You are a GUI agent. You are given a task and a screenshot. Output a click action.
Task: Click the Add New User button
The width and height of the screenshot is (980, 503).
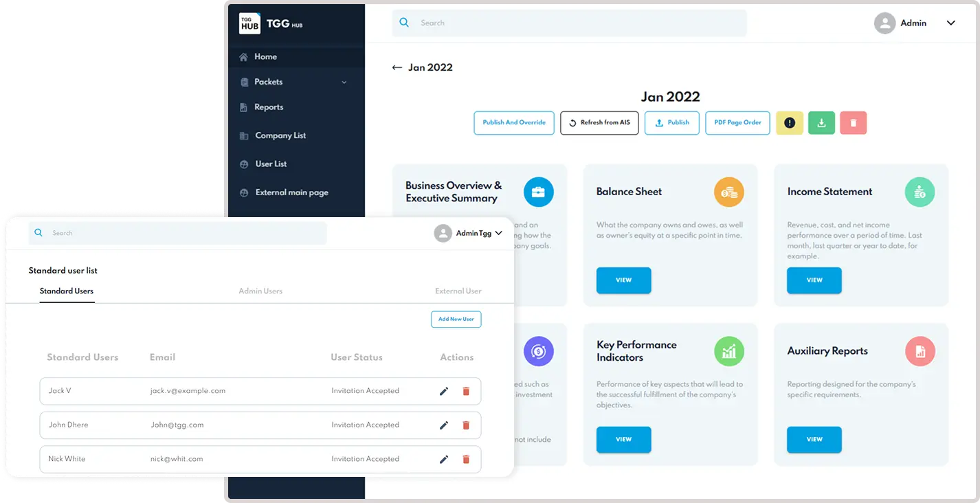(456, 320)
